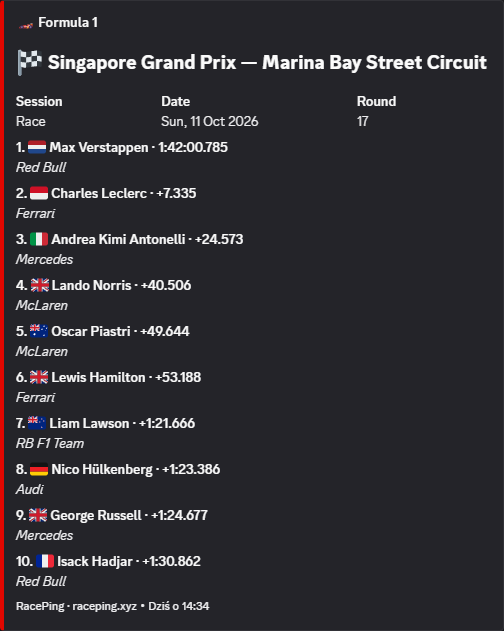Image resolution: width=504 pixels, height=631 pixels.
Task: Click the New Zealand flag beside Liam Lawson
Action: pyautogui.click(x=37, y=423)
